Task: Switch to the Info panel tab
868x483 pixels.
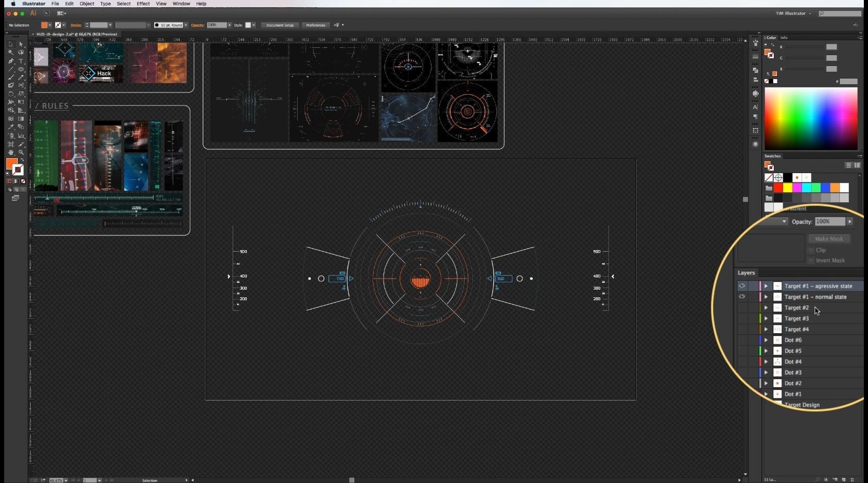Action: [x=784, y=37]
